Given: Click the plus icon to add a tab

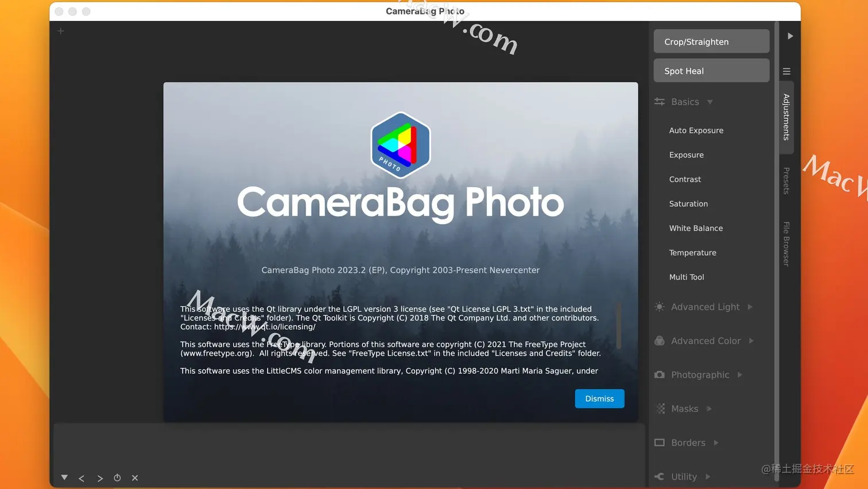Looking at the screenshot, I should pos(61,31).
